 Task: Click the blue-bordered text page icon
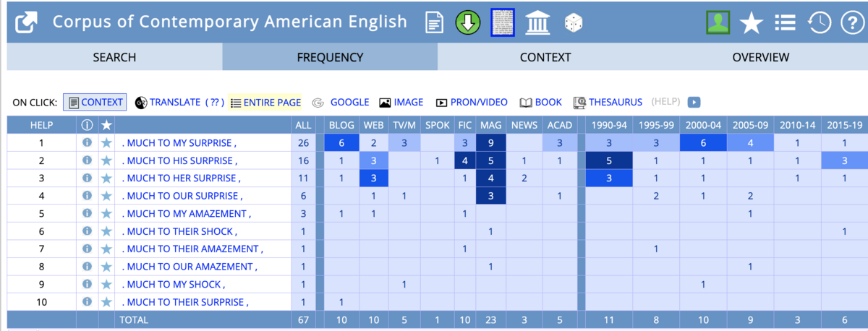tap(503, 22)
